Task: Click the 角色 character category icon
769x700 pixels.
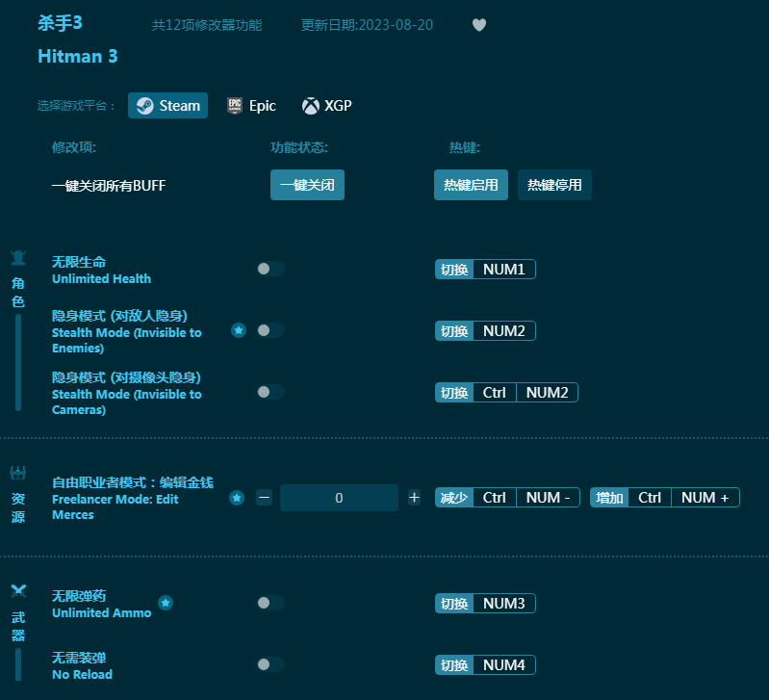Action: (x=18, y=258)
